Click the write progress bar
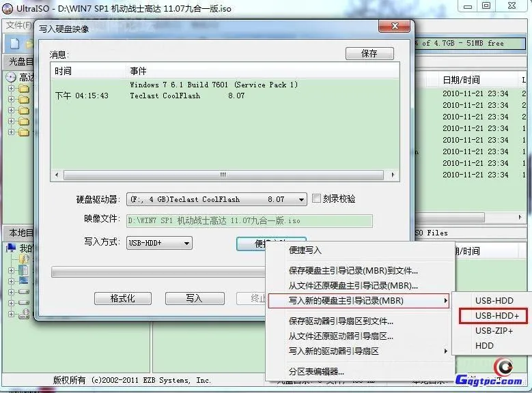 158,272
